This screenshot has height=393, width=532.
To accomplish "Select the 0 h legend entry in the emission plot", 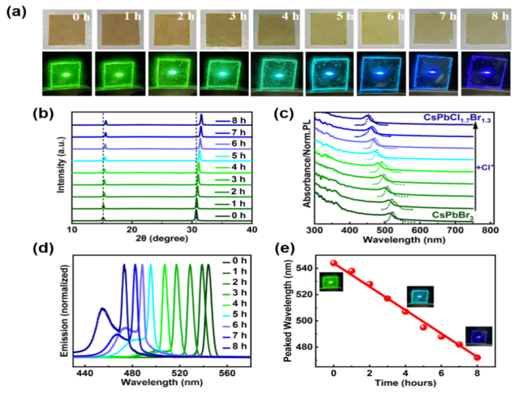I will [236, 261].
